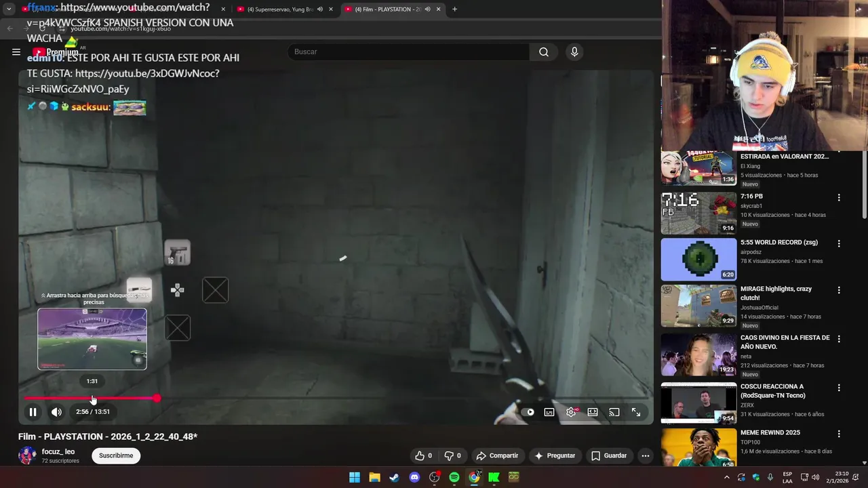This screenshot has height=488, width=868.
Task: Switch to the Film - PLAYSTATION browser tab
Action: (391, 9)
